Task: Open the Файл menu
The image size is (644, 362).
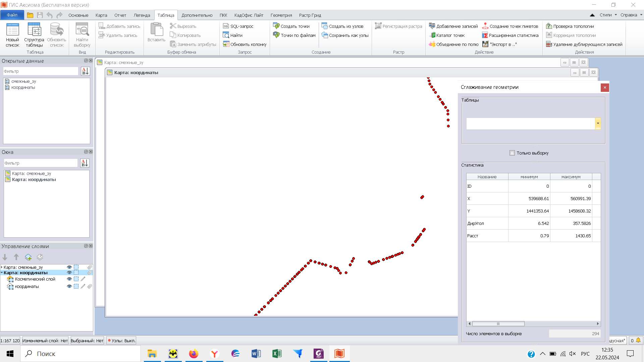Action: [12, 15]
